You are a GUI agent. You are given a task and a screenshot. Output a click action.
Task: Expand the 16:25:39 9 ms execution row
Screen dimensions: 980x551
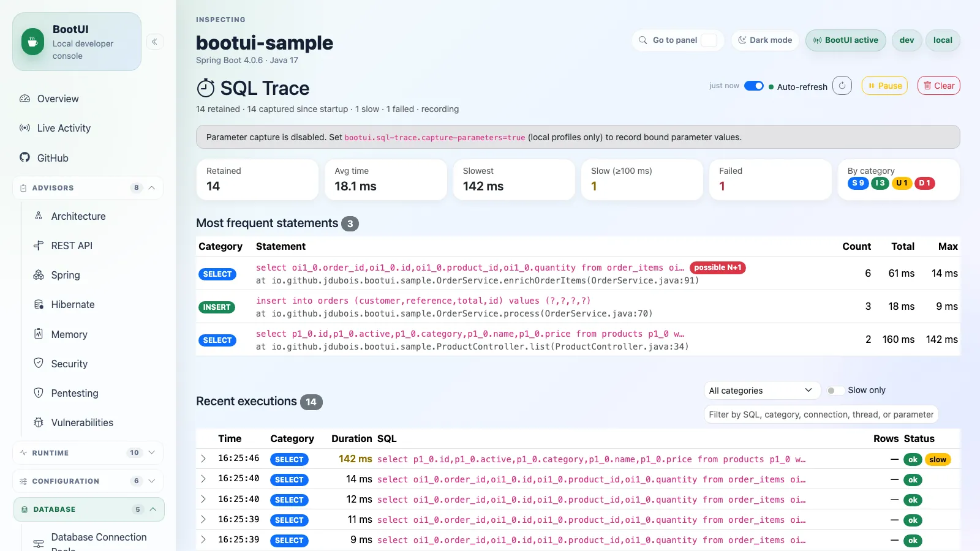point(203,539)
